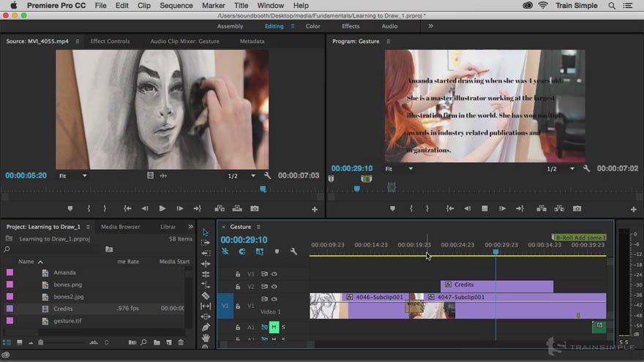Click Find magnifier at Project panel bottom
This screenshot has width=644, height=362.
tap(143, 342)
